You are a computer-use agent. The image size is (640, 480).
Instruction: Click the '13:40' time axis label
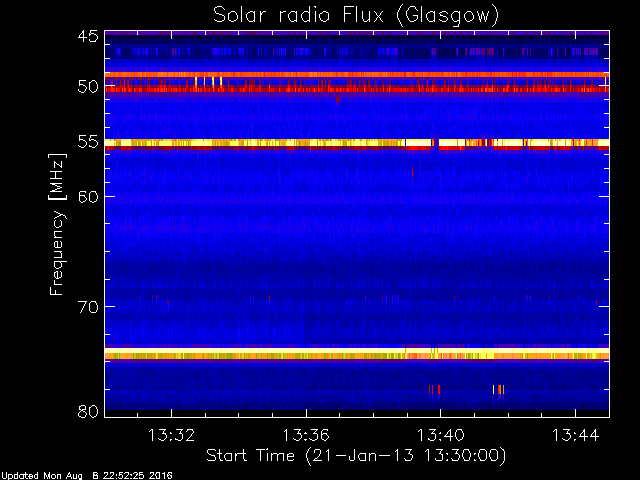pyautogui.click(x=441, y=435)
